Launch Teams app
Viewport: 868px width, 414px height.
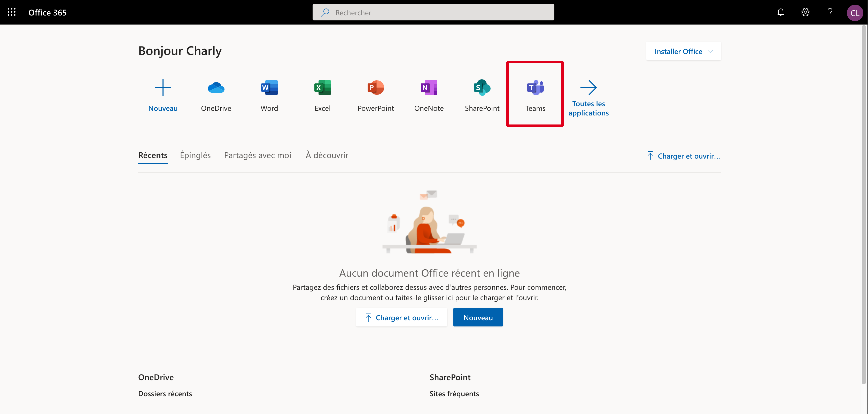point(535,95)
